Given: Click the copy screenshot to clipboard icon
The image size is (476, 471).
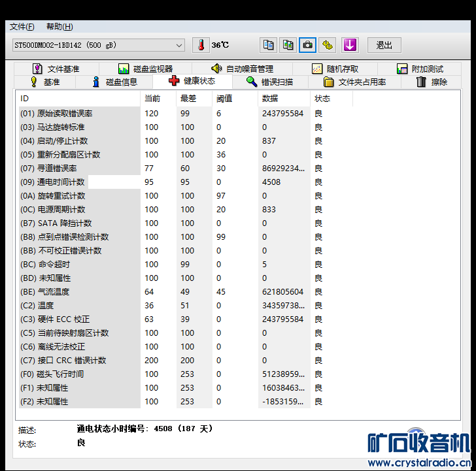Looking at the screenshot, I should 288,45.
